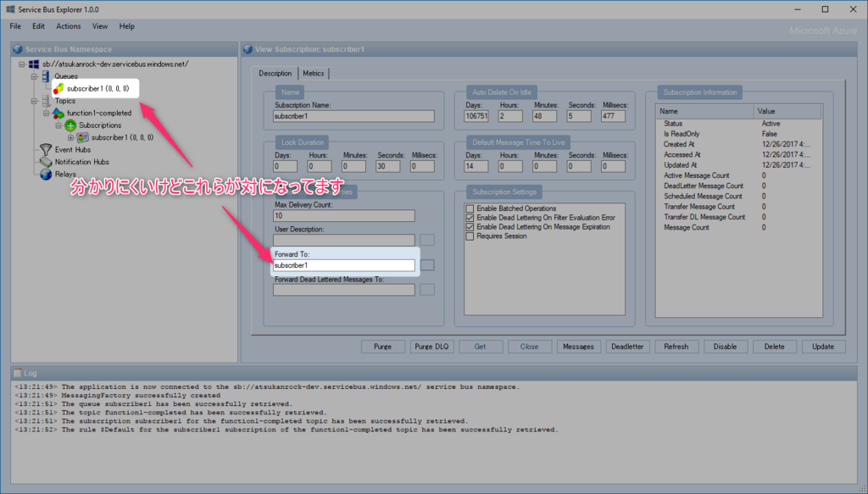Click Auto Delete On Idle Days field

tap(476, 116)
